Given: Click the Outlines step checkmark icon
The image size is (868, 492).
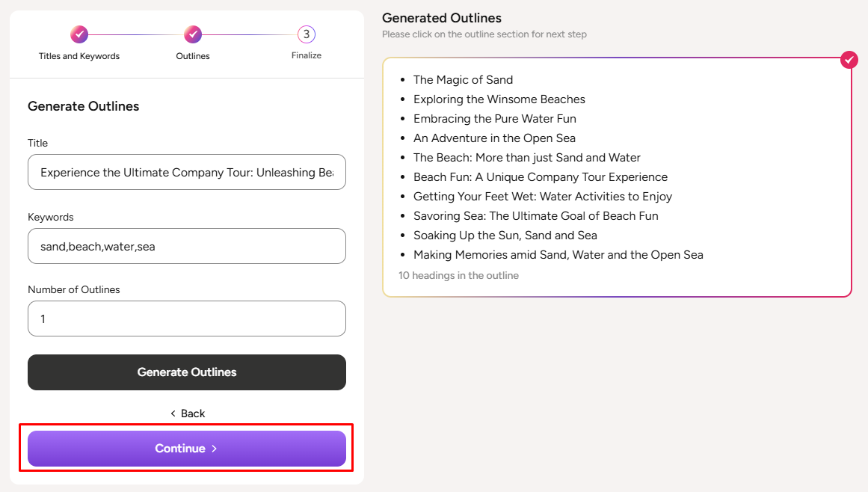Looking at the screenshot, I should [x=193, y=34].
